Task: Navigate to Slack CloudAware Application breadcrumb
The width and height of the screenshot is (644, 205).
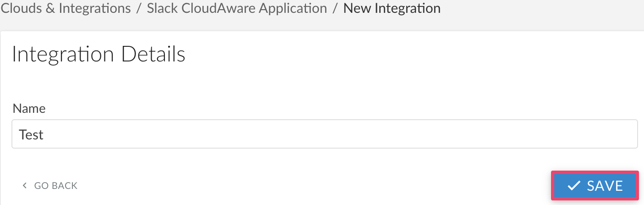Action: tap(237, 8)
